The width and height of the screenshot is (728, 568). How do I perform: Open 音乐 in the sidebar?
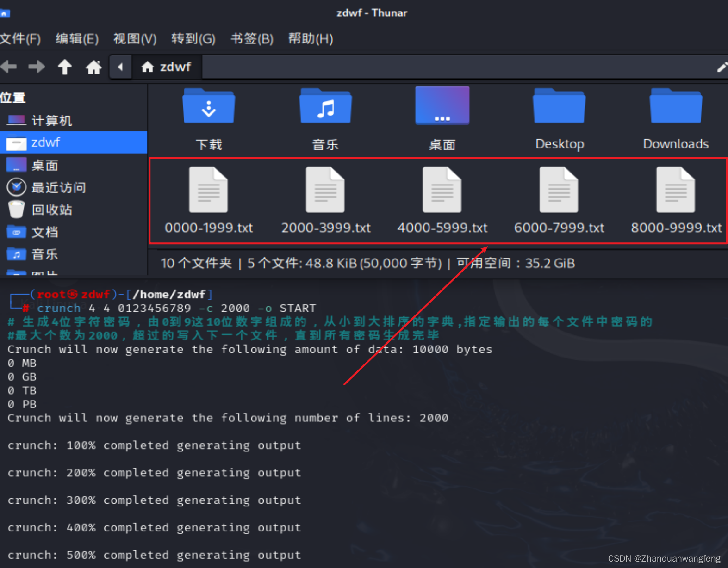pyautogui.click(x=73, y=254)
